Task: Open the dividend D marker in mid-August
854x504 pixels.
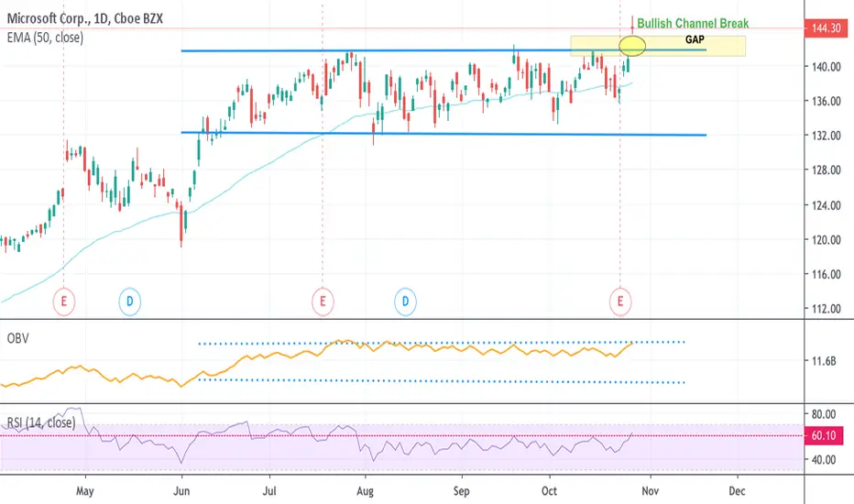Action: (405, 301)
